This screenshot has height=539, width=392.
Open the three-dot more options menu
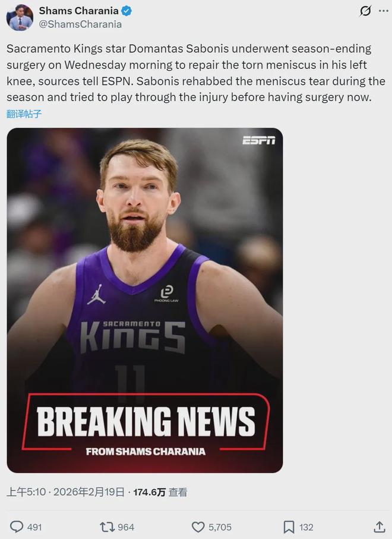click(384, 11)
